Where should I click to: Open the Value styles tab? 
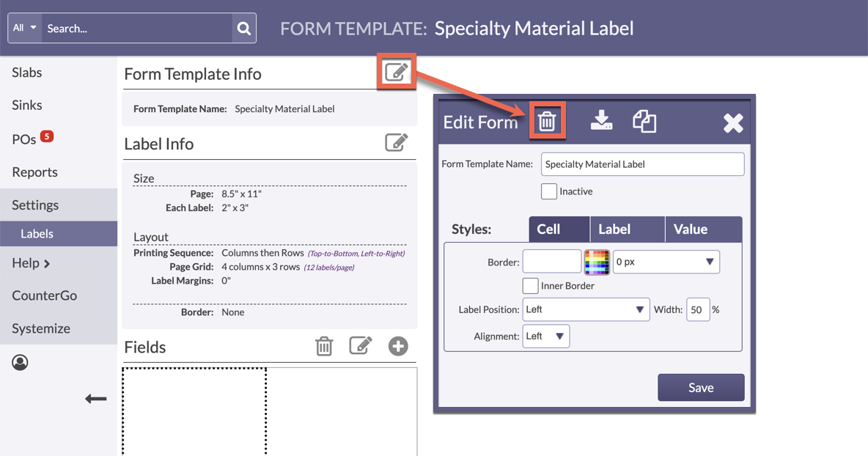coord(690,229)
